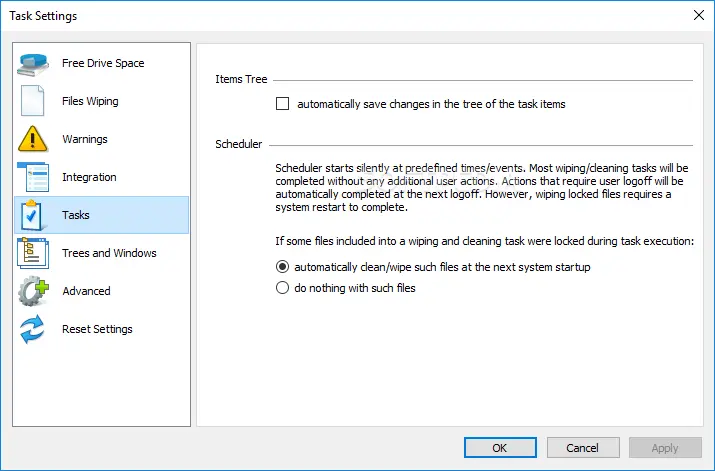
Task: Select automatically clean/wipe at next startup
Action: coord(282,267)
